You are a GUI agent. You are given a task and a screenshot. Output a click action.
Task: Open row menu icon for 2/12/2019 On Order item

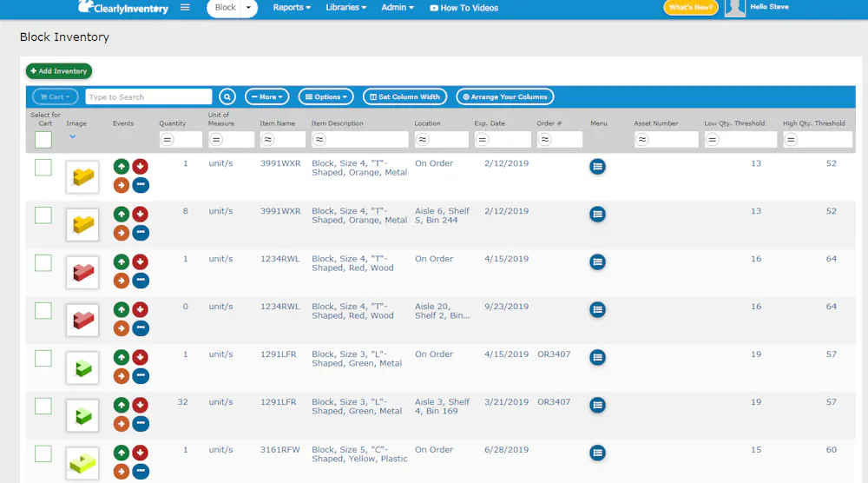point(597,166)
